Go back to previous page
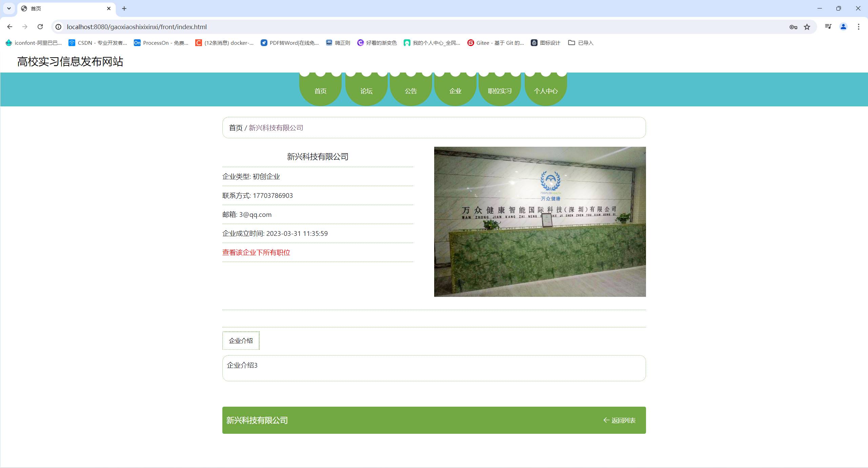Viewport: 868px width, 468px height. click(9, 27)
